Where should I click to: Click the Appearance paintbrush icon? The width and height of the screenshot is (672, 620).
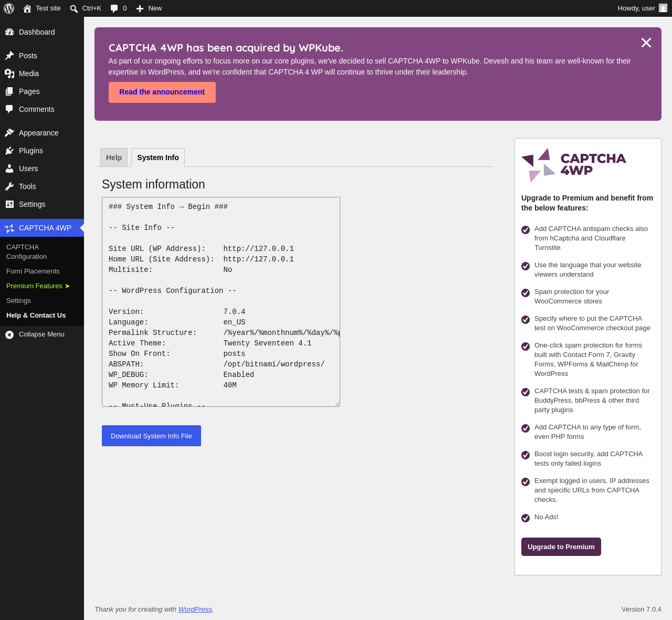click(x=9, y=133)
